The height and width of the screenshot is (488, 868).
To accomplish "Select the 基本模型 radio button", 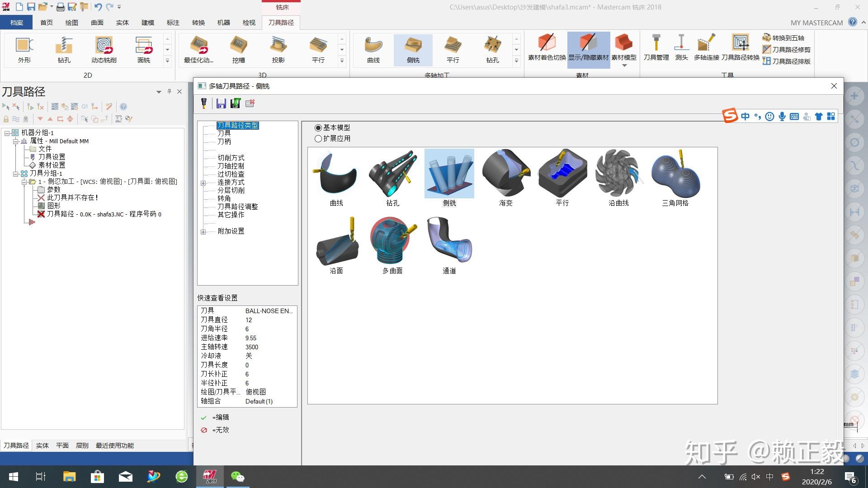I will click(318, 128).
